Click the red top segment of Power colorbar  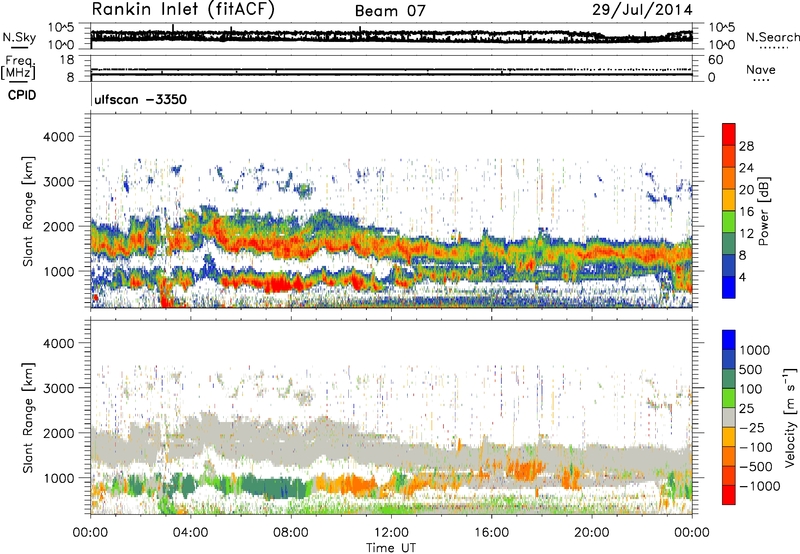pos(729,135)
